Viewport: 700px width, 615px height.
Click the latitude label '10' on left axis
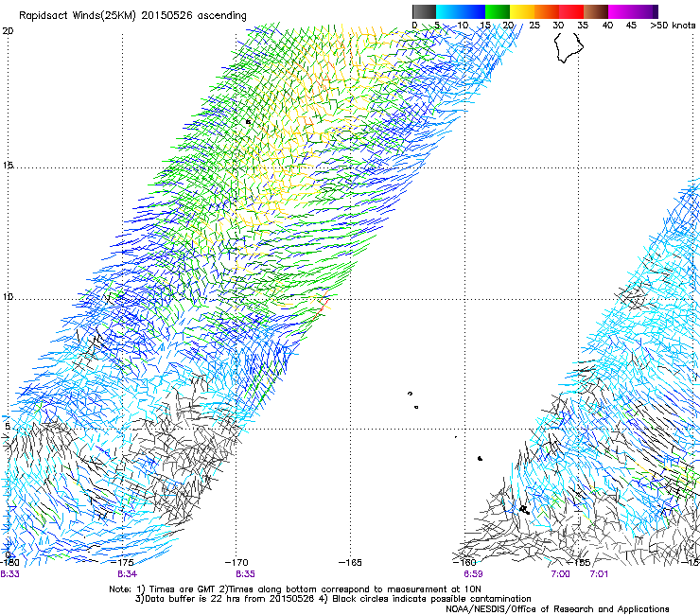pos(8,296)
